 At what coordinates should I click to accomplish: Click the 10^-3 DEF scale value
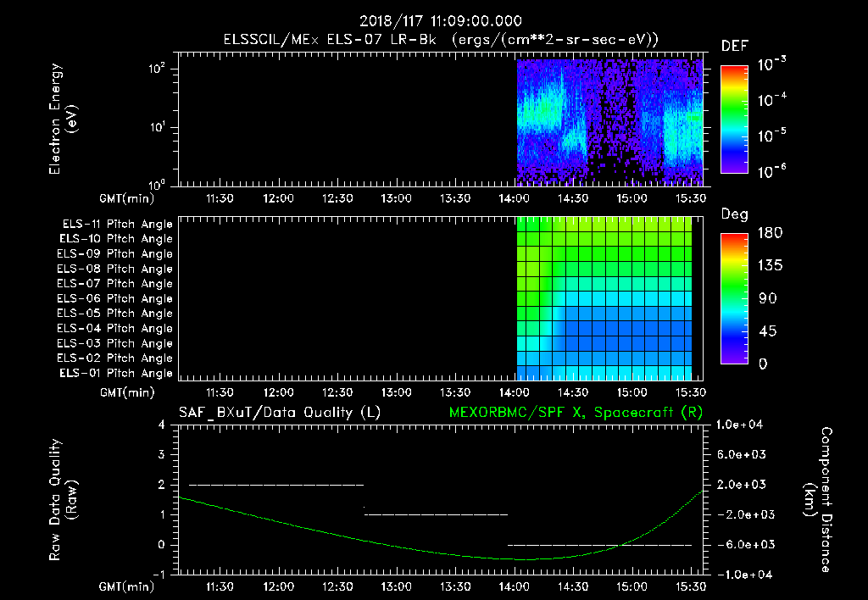coord(772,64)
